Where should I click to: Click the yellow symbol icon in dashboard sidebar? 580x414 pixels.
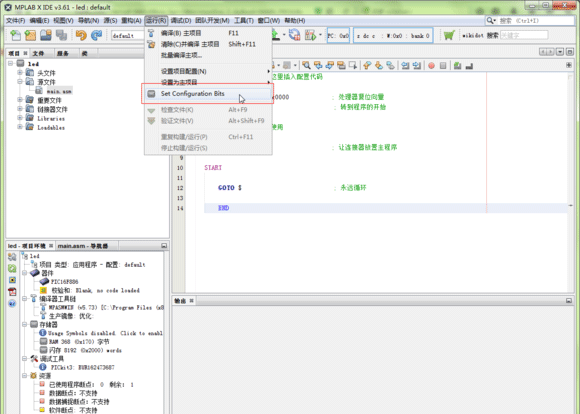12,280
